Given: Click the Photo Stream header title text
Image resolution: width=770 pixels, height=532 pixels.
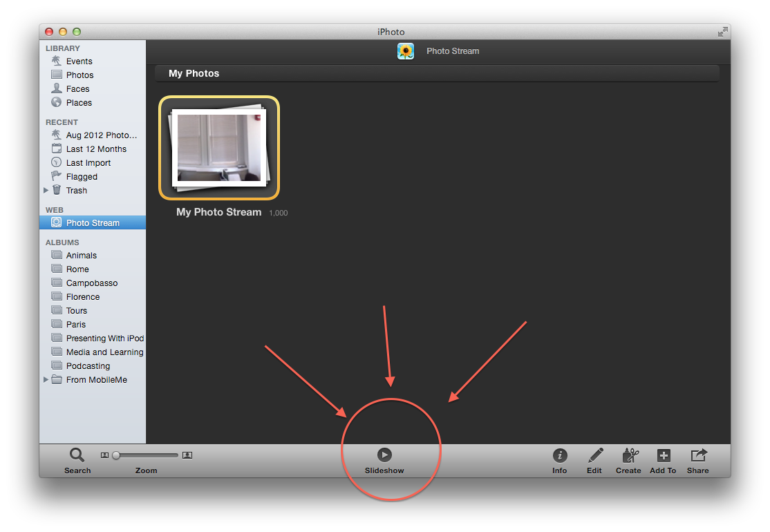Looking at the screenshot, I should point(453,51).
